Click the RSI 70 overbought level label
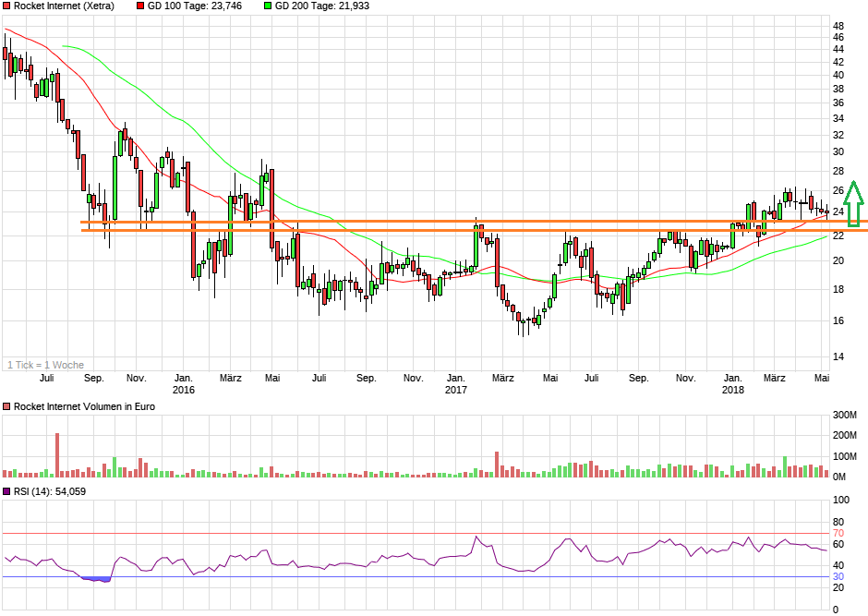 [839, 533]
